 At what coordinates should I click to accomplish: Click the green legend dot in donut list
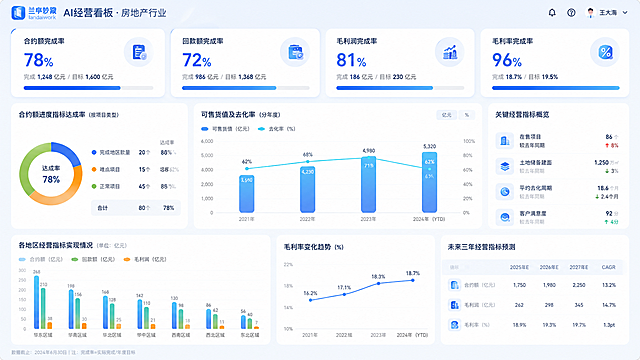point(94,187)
